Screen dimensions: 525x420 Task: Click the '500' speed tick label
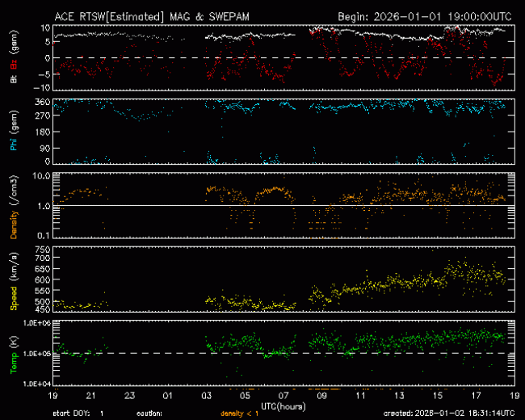pos(43,301)
